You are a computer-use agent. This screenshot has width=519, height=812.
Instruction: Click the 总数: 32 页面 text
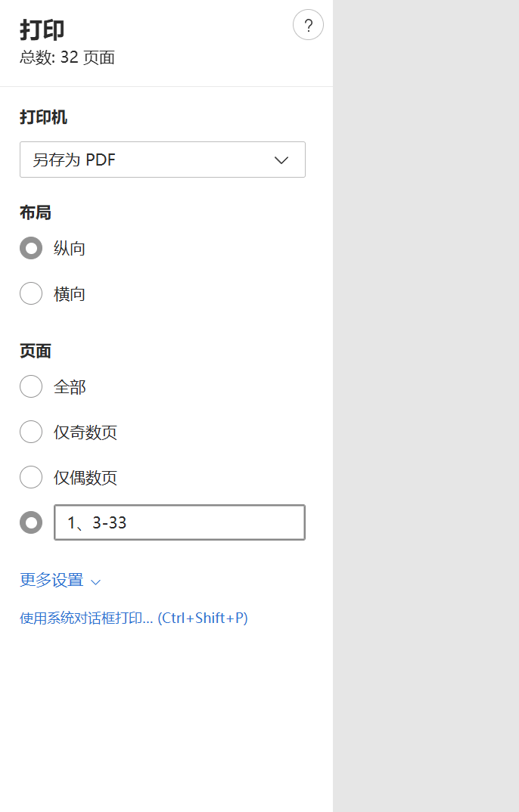67,57
